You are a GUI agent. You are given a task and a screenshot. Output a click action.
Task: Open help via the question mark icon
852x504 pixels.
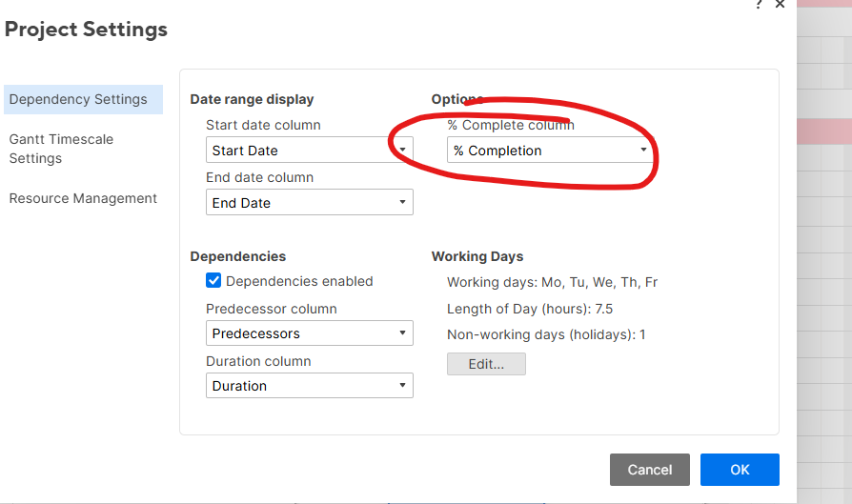coord(759,4)
